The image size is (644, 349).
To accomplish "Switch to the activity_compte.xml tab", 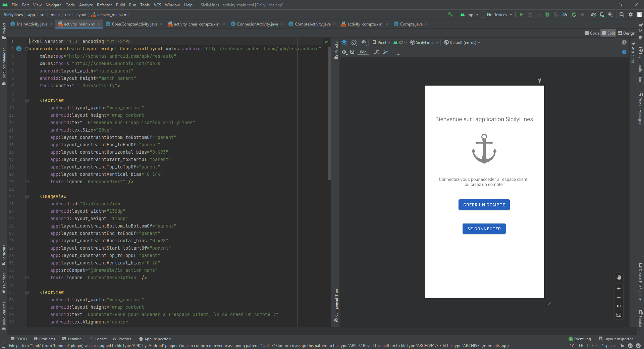I will click(x=365, y=24).
